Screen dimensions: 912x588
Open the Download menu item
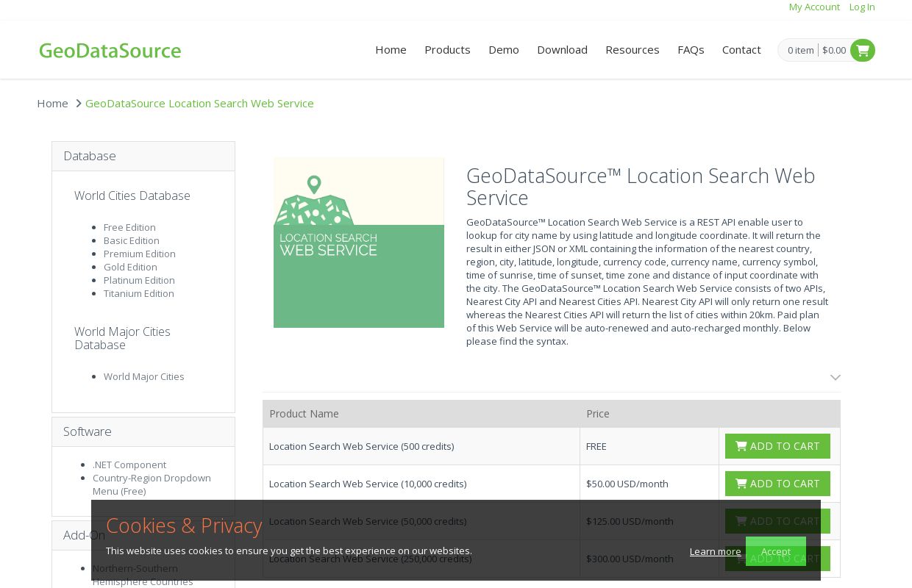[562, 49]
